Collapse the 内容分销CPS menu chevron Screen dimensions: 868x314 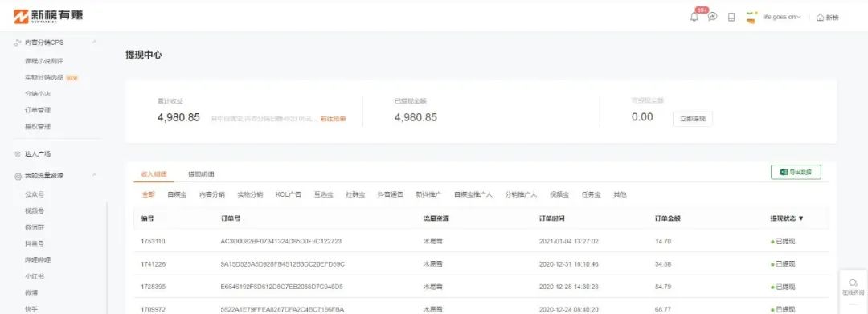click(x=95, y=42)
